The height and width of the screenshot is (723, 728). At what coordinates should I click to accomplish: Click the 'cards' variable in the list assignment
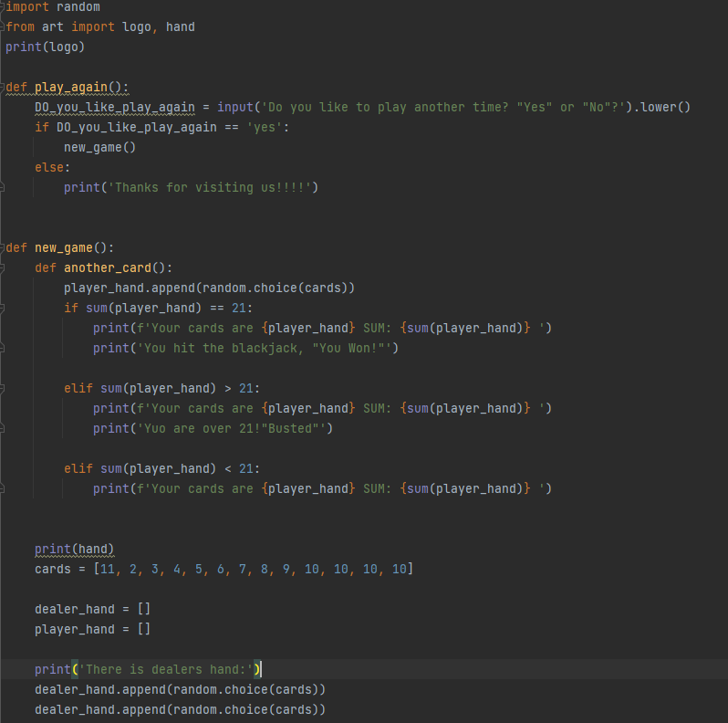pos(53,570)
